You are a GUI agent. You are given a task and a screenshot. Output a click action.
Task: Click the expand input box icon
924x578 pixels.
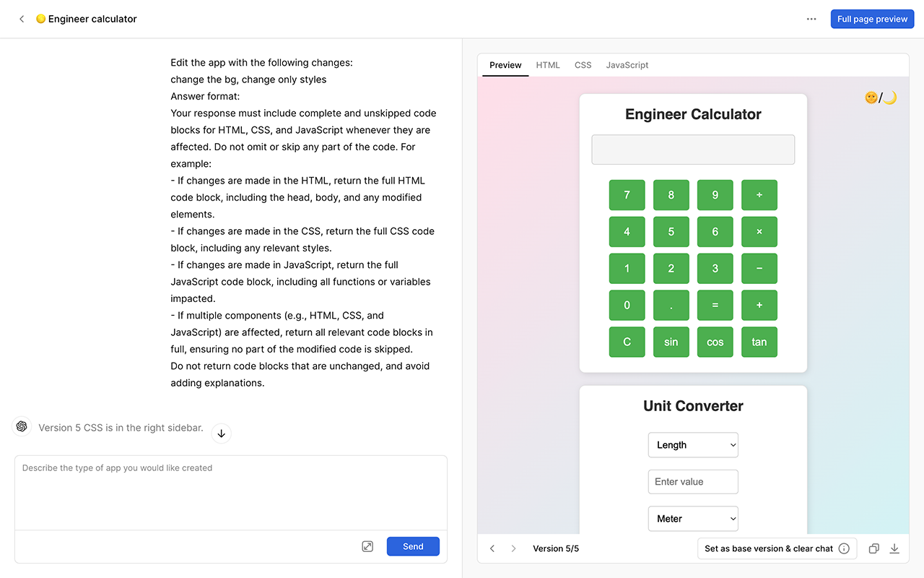pos(367,546)
